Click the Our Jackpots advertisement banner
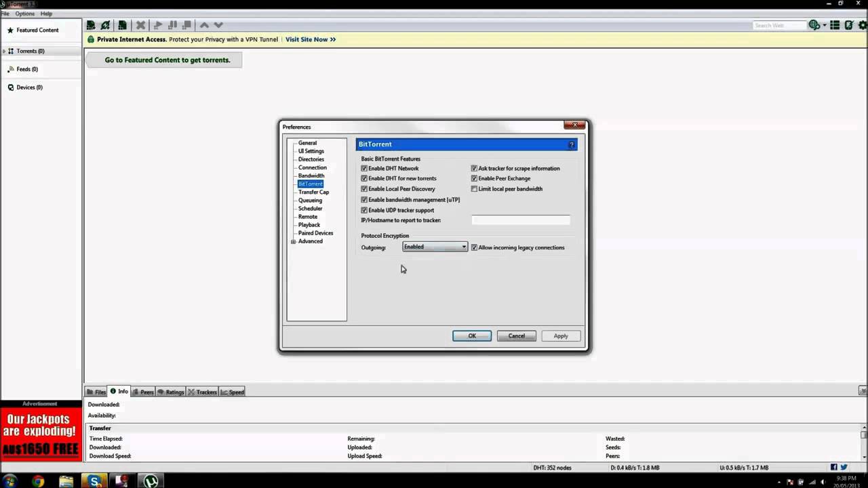Image resolution: width=868 pixels, height=488 pixels. [x=41, y=433]
